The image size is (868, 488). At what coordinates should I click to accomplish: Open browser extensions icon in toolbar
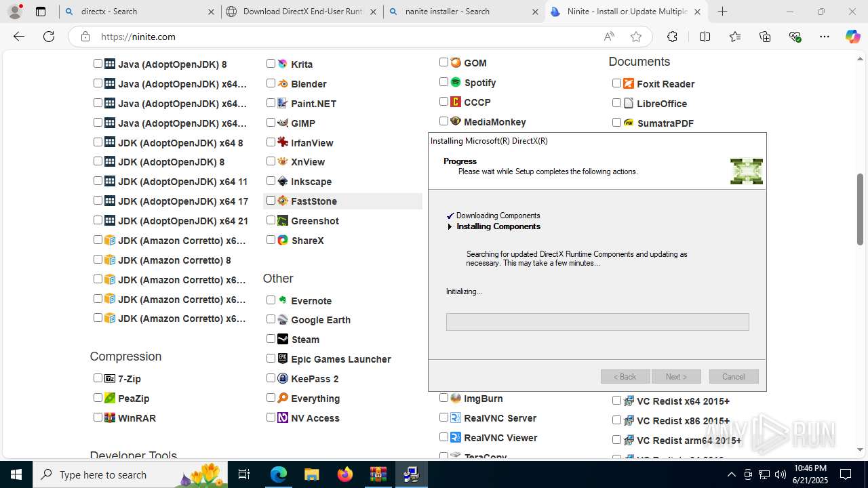pos(672,37)
